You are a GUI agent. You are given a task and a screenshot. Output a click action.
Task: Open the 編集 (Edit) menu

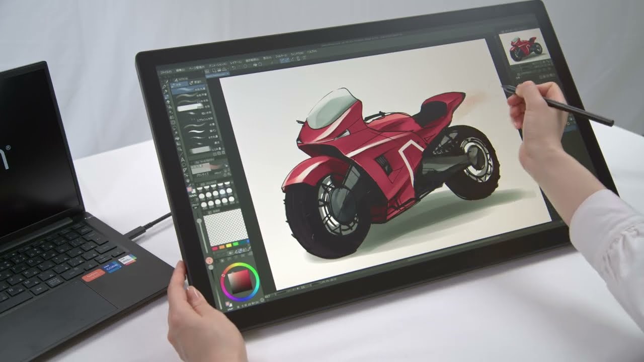coord(180,70)
